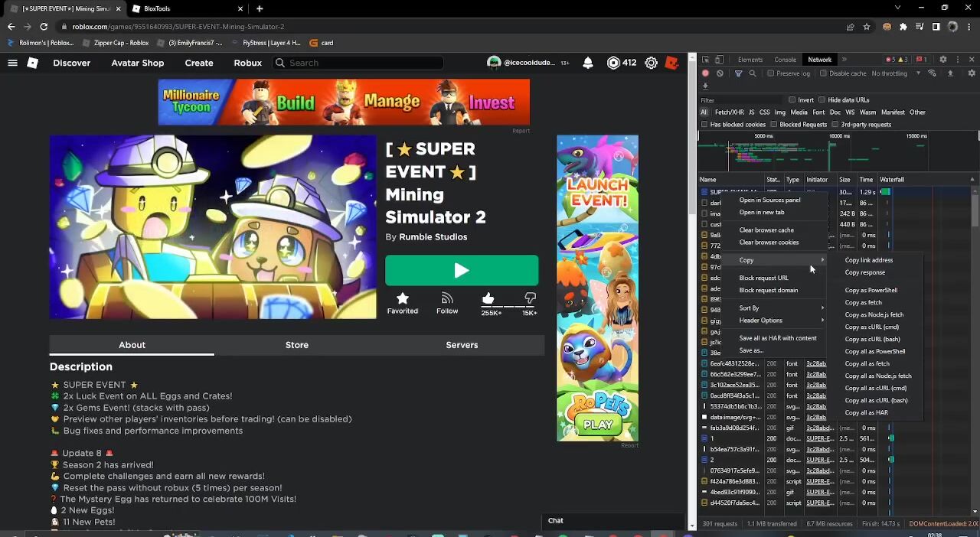
Task: Dislike the game with thumbs-down icon
Action: [530, 298]
